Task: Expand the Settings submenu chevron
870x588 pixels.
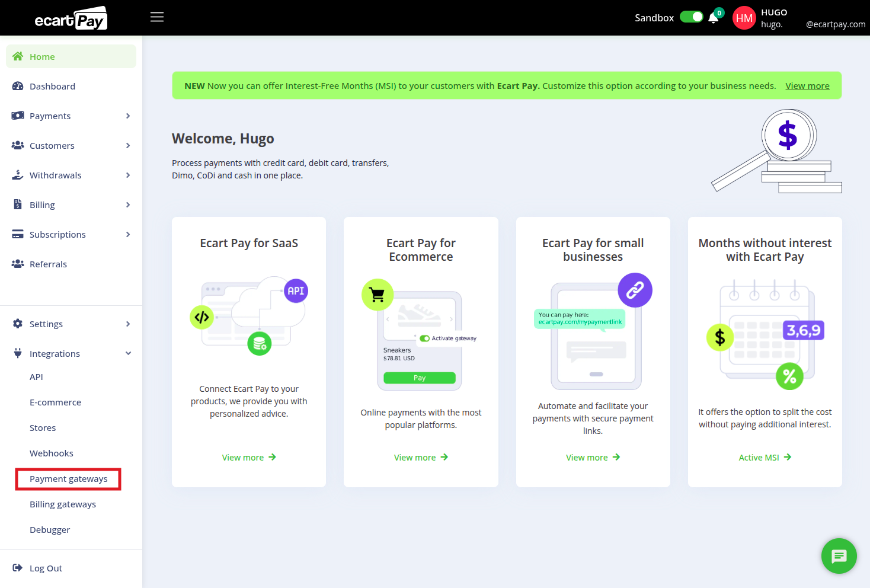Action: (x=128, y=324)
